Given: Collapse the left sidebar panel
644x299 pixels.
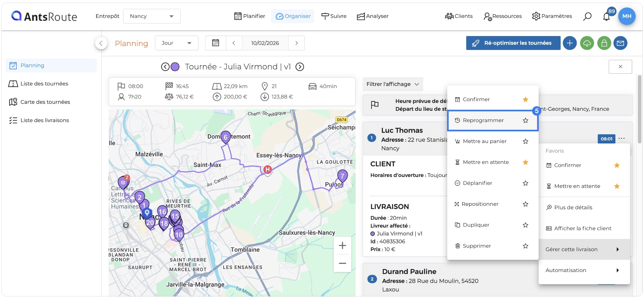Looking at the screenshot, I should coord(101,43).
